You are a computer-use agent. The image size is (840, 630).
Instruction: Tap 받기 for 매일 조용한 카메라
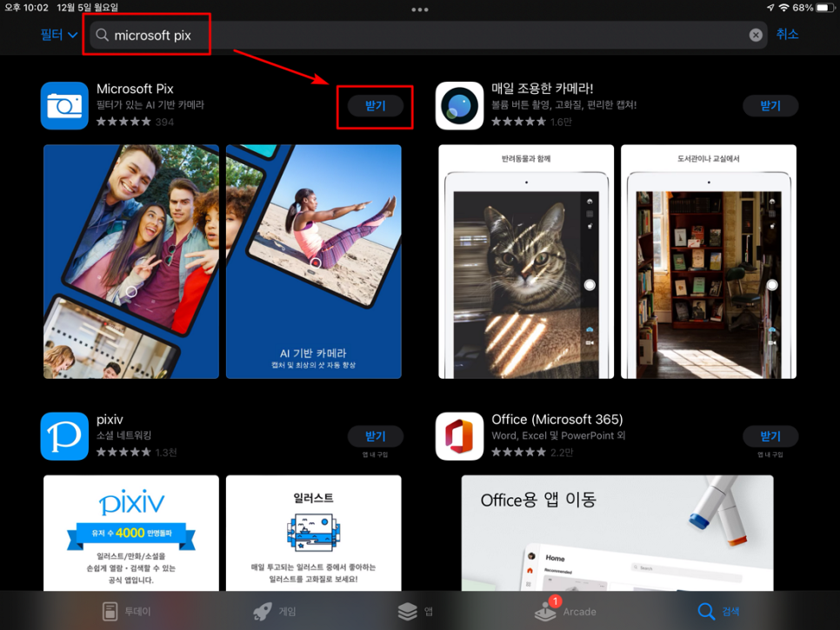tap(770, 105)
